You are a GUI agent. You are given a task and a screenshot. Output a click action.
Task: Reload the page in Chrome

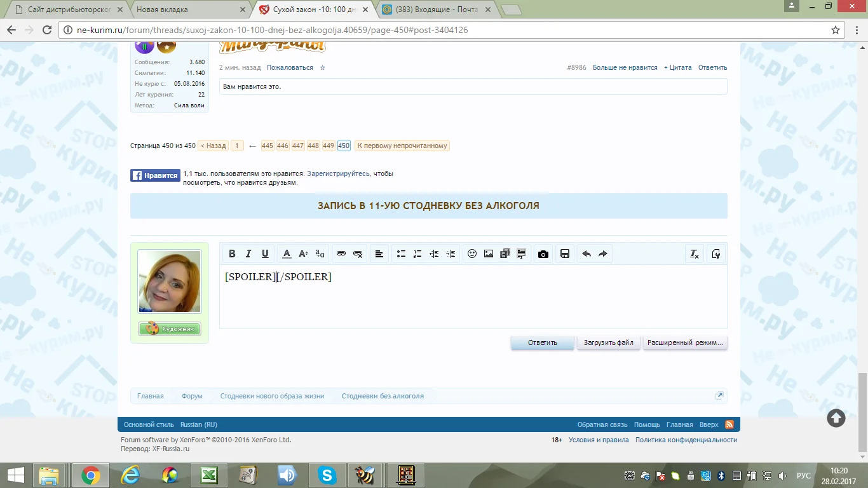(46, 30)
